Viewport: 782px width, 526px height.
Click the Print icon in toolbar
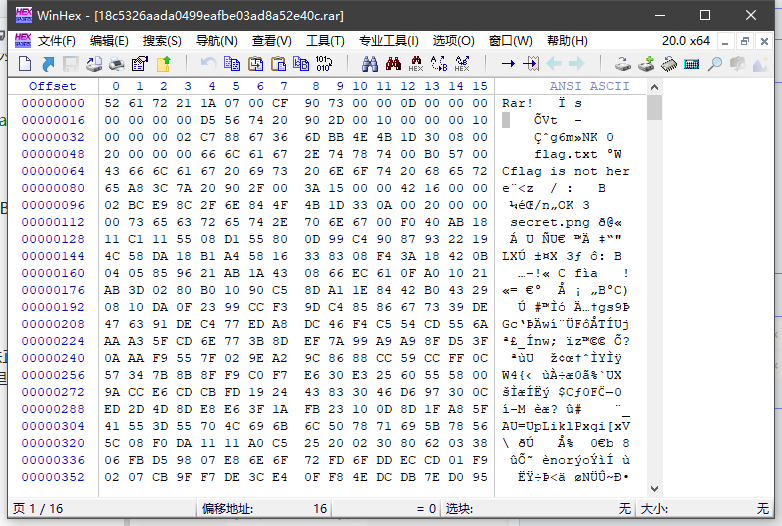(x=117, y=64)
